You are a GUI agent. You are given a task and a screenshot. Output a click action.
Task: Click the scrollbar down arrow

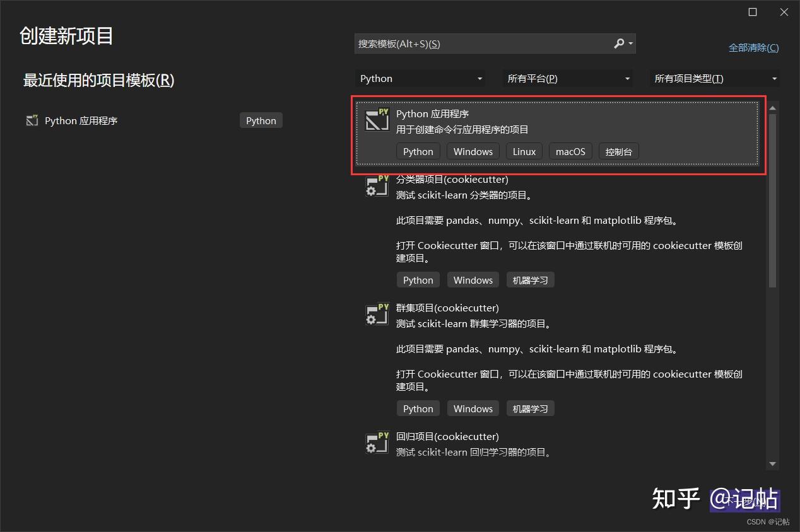coord(772,464)
